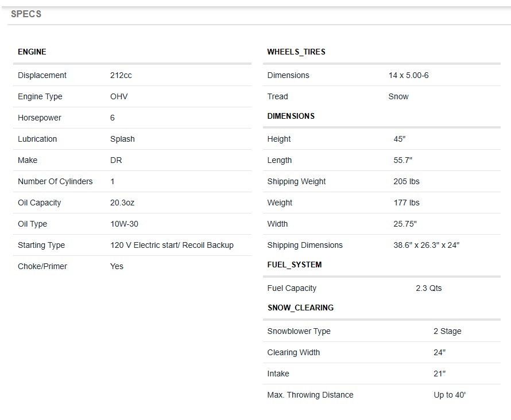Click the SPECS section heading

click(26, 14)
